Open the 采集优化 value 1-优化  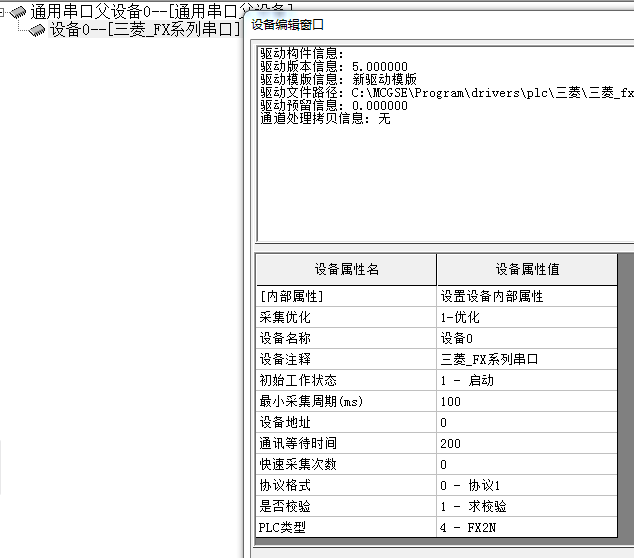pyautogui.click(x=527, y=317)
